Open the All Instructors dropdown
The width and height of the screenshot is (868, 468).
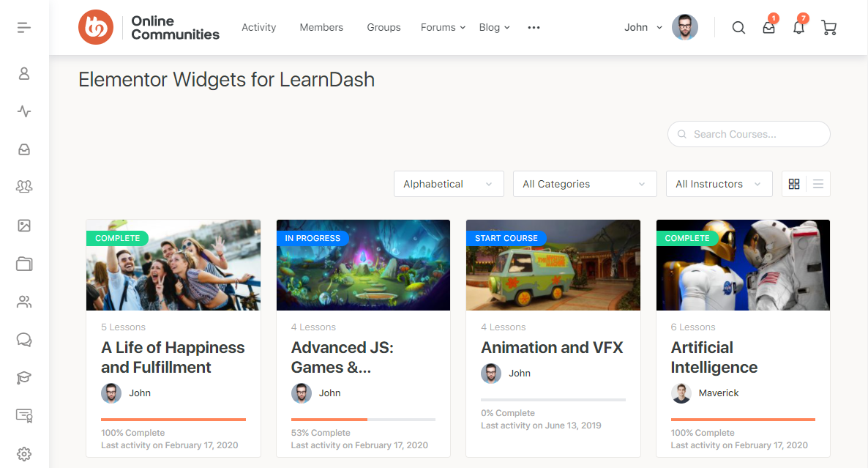tap(719, 184)
